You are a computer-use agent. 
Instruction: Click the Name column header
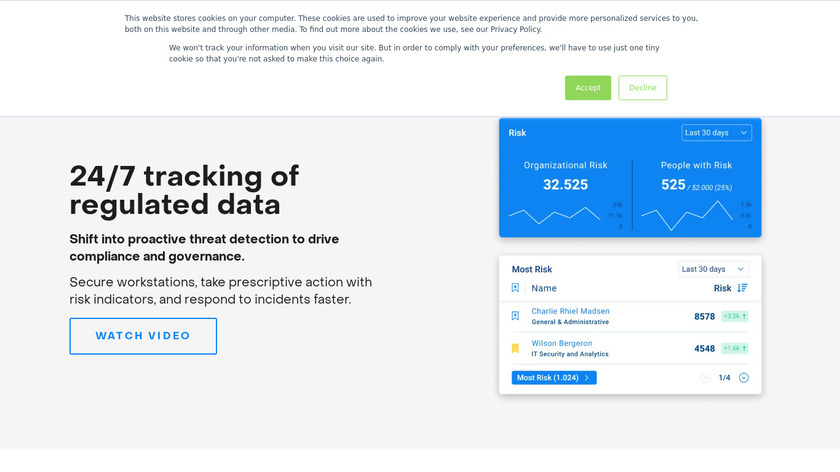tap(544, 288)
